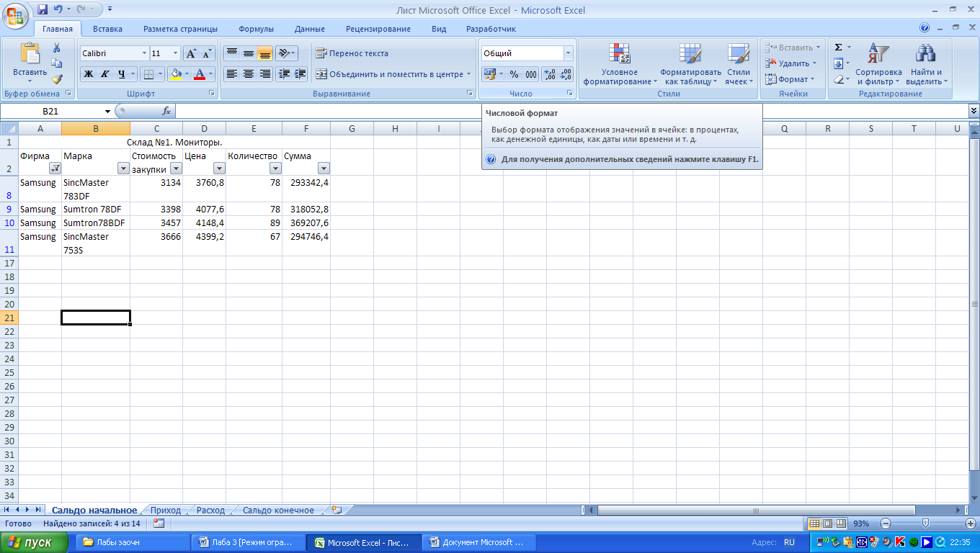The width and height of the screenshot is (980, 553).
Task: Switch to Разметка страницы ribbon tab
Action: point(180,29)
